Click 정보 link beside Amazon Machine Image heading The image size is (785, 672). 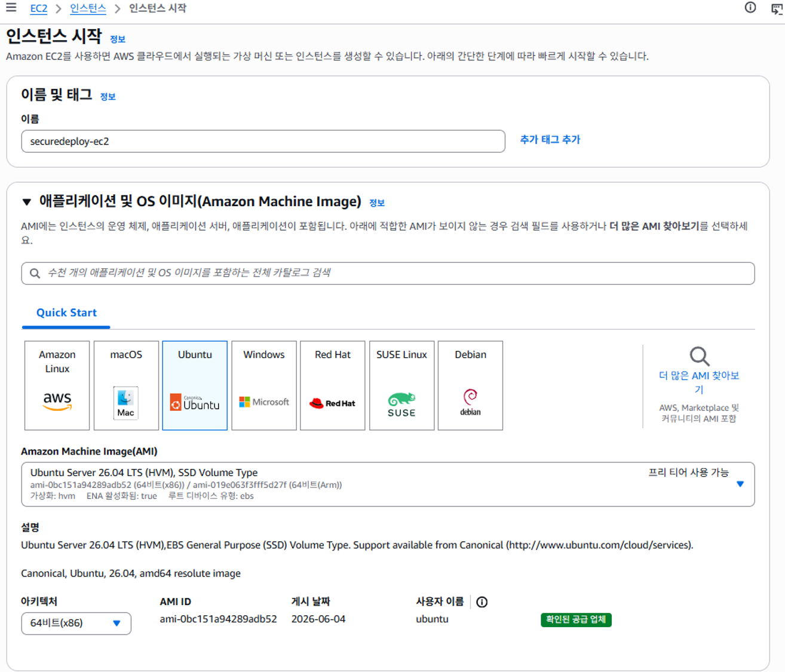(x=377, y=203)
